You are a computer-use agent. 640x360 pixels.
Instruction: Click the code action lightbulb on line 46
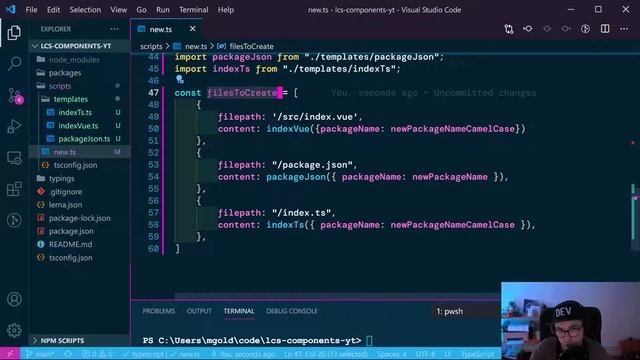tap(180, 80)
